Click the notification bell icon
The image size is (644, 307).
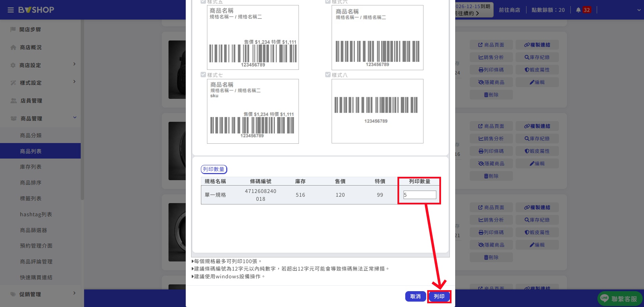click(x=578, y=10)
